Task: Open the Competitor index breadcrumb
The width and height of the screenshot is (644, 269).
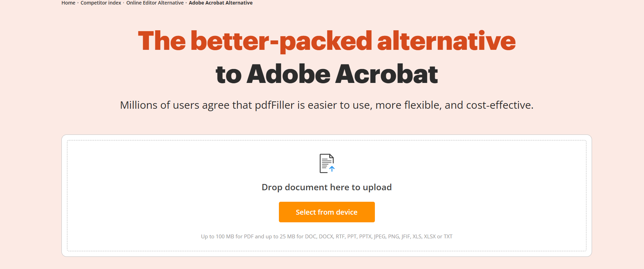Action: [101, 3]
